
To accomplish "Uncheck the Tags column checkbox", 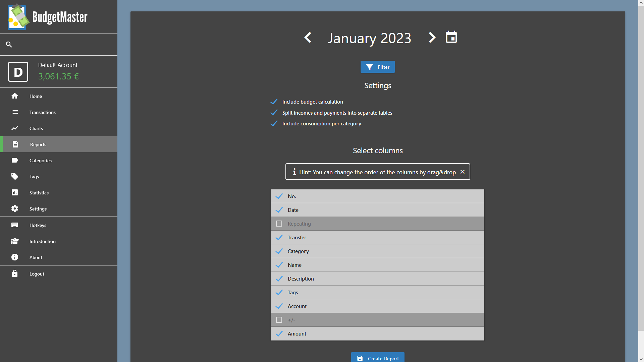I will pos(279,292).
